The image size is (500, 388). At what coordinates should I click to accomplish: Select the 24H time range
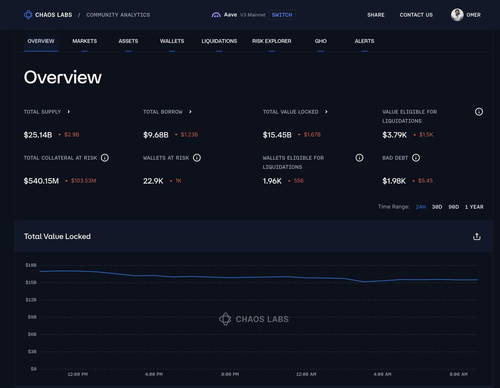[x=421, y=207]
